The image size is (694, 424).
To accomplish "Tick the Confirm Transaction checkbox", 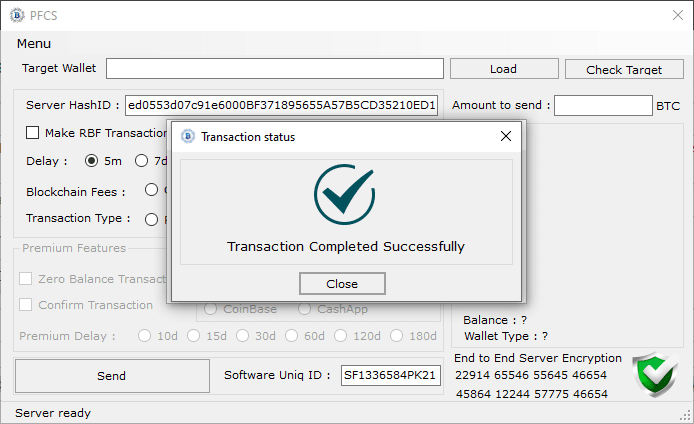I will [x=27, y=305].
